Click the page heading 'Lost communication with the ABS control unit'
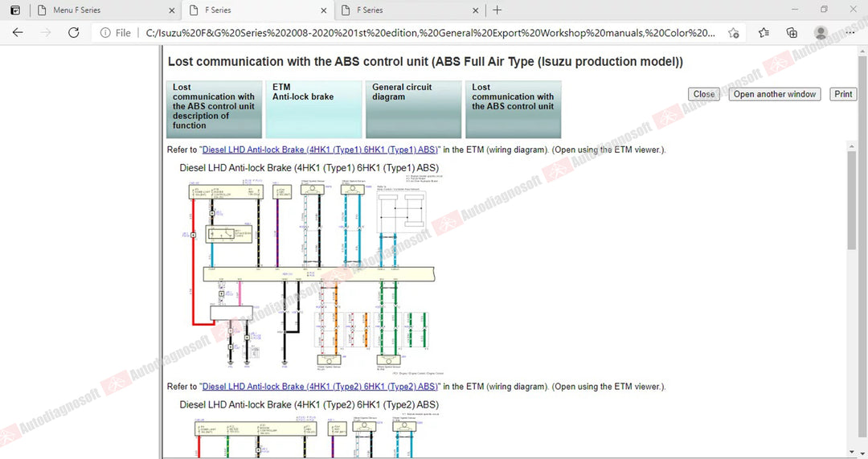Image resolution: width=868 pixels, height=459 pixels. pos(425,61)
